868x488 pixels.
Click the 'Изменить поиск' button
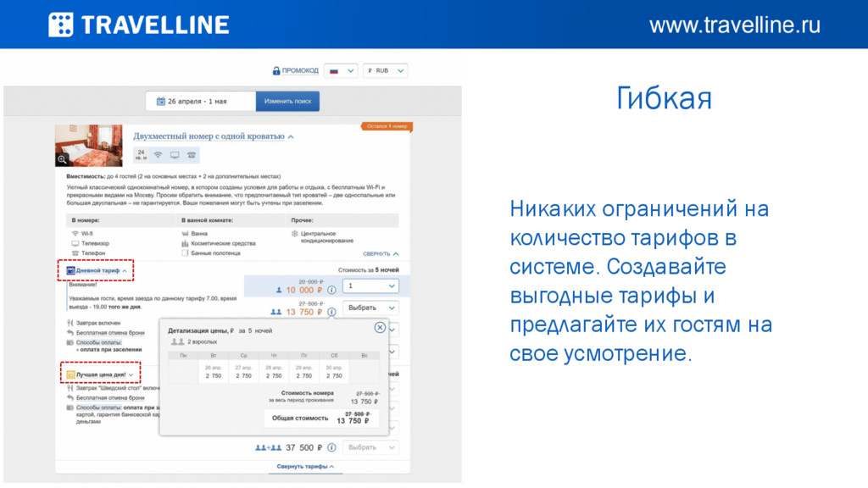click(x=288, y=102)
